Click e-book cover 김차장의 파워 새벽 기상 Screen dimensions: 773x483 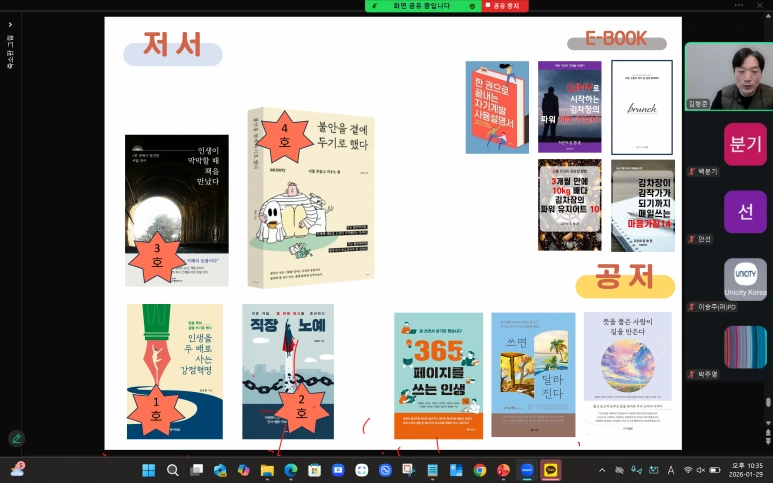tap(569, 107)
